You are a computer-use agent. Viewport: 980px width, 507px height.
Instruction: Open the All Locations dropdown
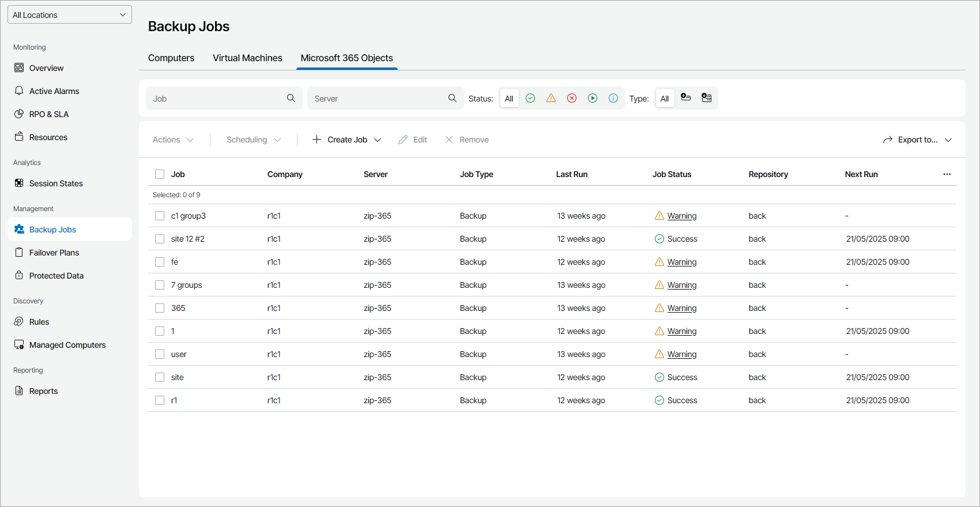(x=70, y=15)
